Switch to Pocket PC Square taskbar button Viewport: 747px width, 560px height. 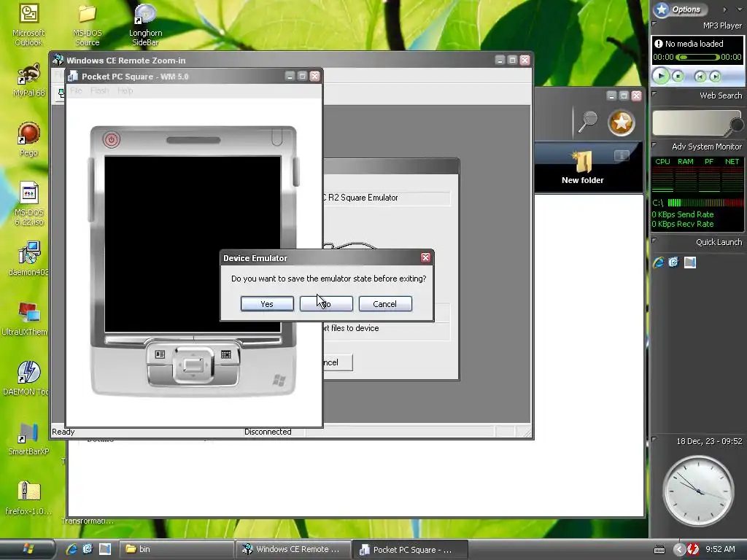click(410, 550)
